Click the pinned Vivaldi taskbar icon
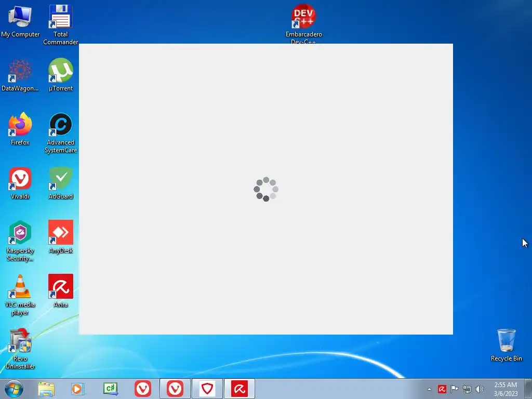The image size is (532, 399). click(x=143, y=389)
